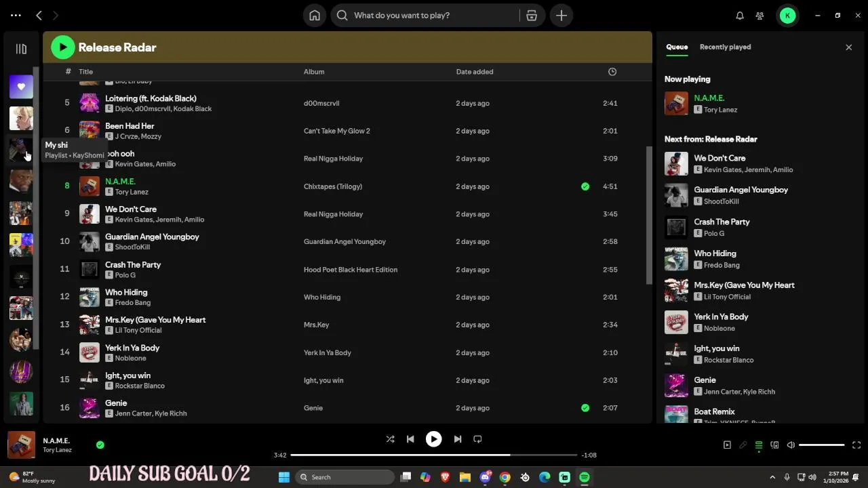Select the Queue tab

tap(677, 47)
